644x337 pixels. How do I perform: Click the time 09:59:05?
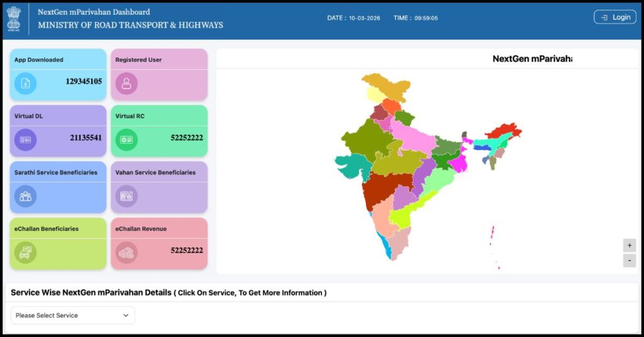point(426,18)
